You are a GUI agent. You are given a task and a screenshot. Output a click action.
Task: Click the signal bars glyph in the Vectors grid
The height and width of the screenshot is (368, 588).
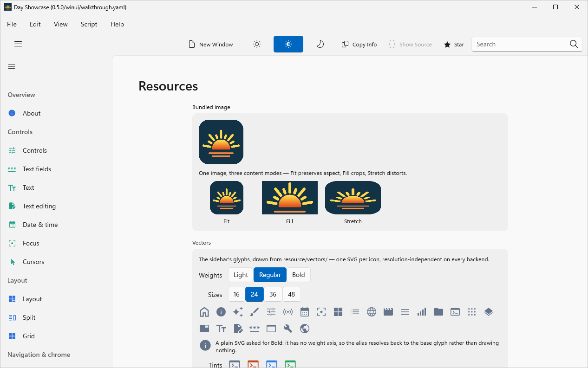[422, 312]
